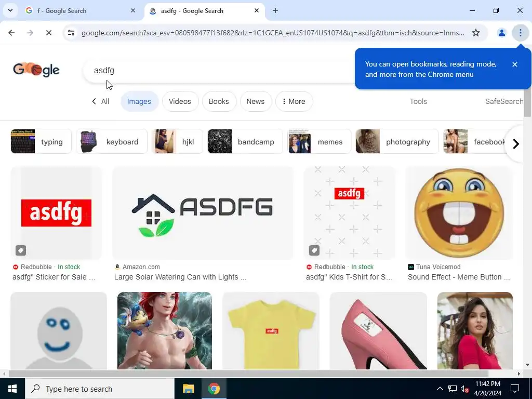Open the tab search dropdown arrow
532x399 pixels.
[x=10, y=10]
